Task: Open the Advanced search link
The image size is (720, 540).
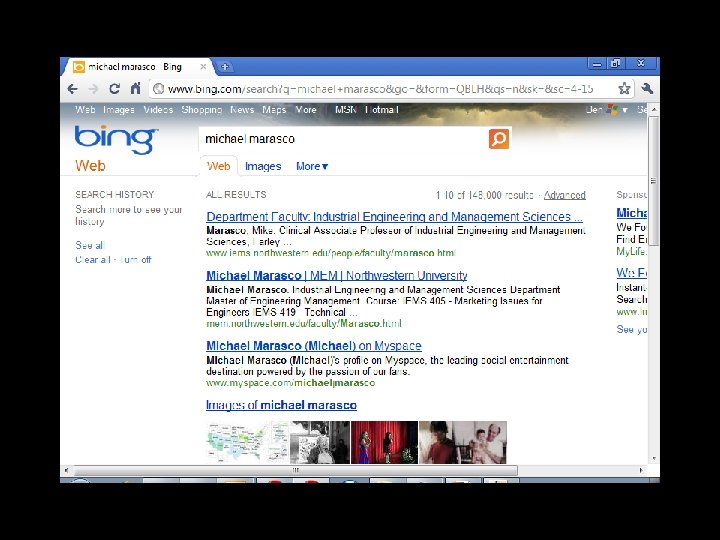Action: pyautogui.click(x=565, y=195)
